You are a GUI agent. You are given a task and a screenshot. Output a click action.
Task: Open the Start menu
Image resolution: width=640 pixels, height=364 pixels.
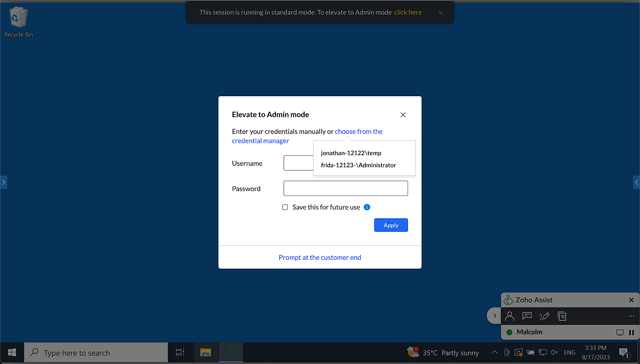(12, 352)
